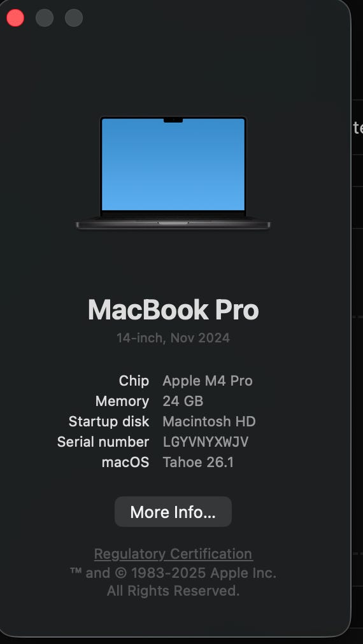
Task: Open More Info… system details
Action: coord(173,512)
